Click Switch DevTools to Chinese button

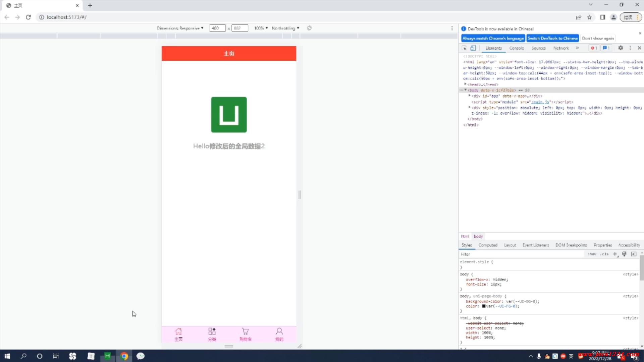[553, 39]
